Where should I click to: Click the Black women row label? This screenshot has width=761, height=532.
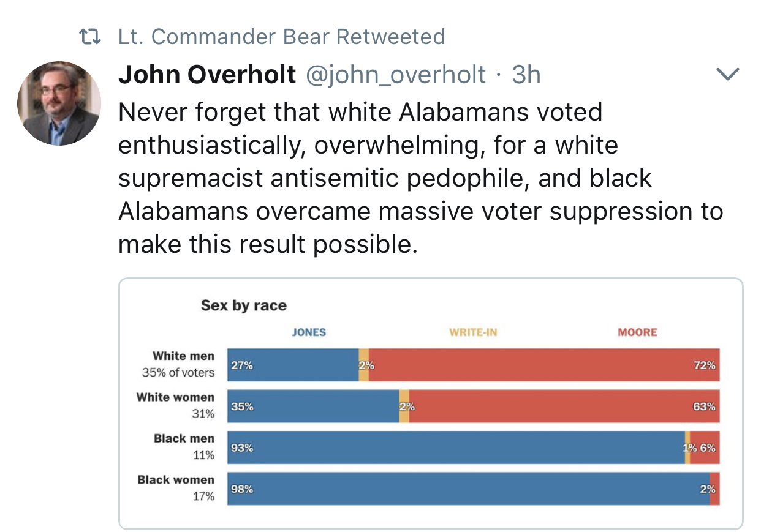point(176,480)
